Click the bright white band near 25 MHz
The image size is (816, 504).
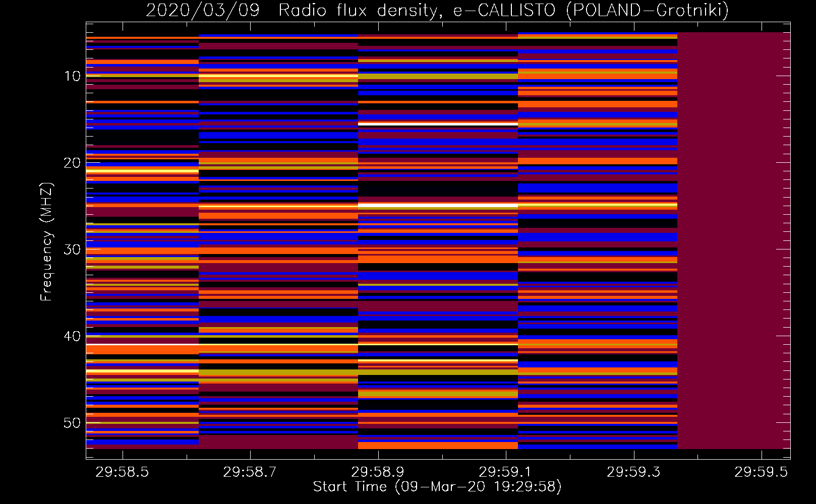pyautogui.click(x=438, y=206)
